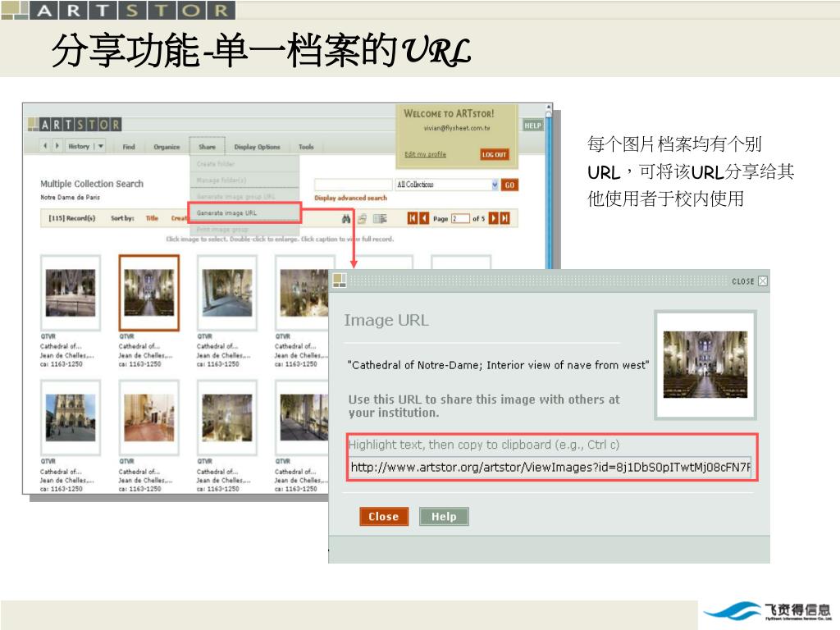Click the "[115] Record(s)" count text
840x630 pixels.
(72, 218)
